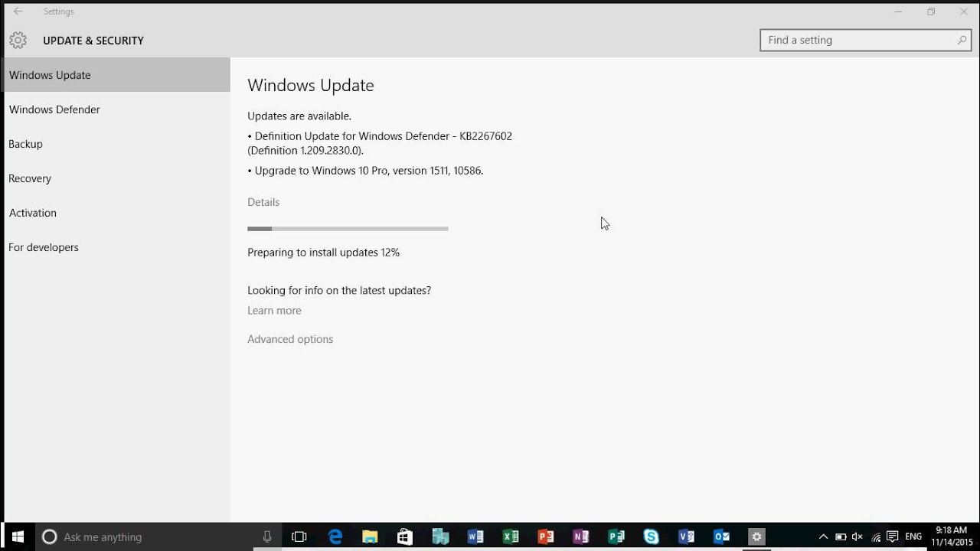Click 'Preparing to install updates 12%' text
Image resolution: width=980 pixels, height=551 pixels.
(323, 253)
